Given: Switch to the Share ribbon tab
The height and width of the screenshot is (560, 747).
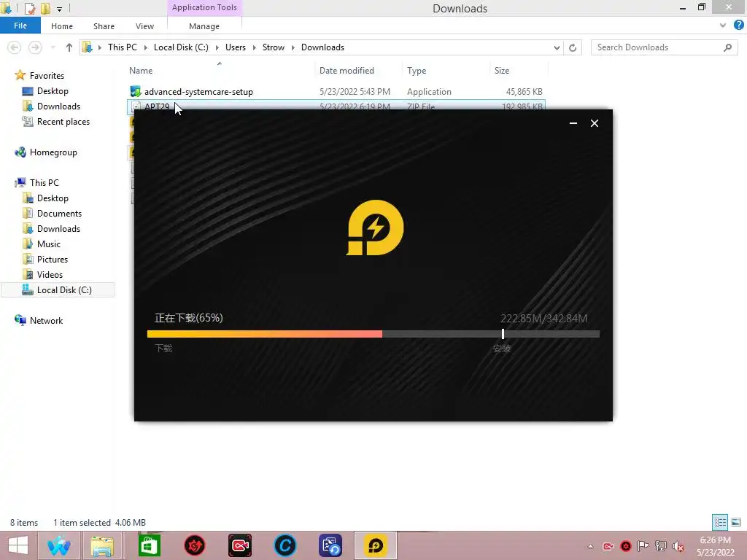Looking at the screenshot, I should click(104, 26).
